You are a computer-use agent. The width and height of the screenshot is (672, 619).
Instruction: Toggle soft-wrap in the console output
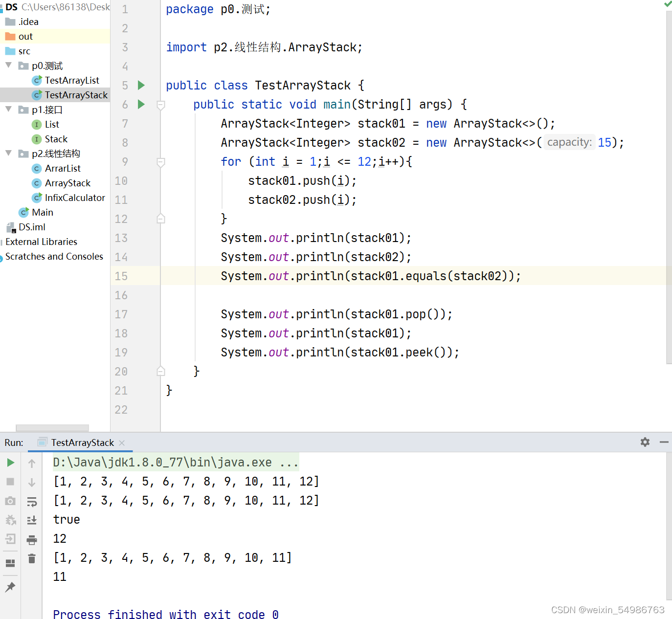[x=32, y=501]
